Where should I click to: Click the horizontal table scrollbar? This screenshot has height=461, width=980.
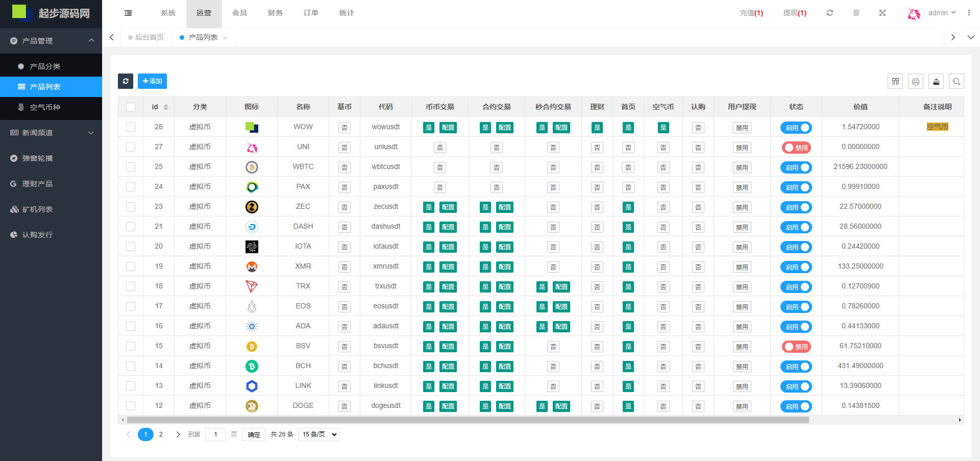coord(468,420)
